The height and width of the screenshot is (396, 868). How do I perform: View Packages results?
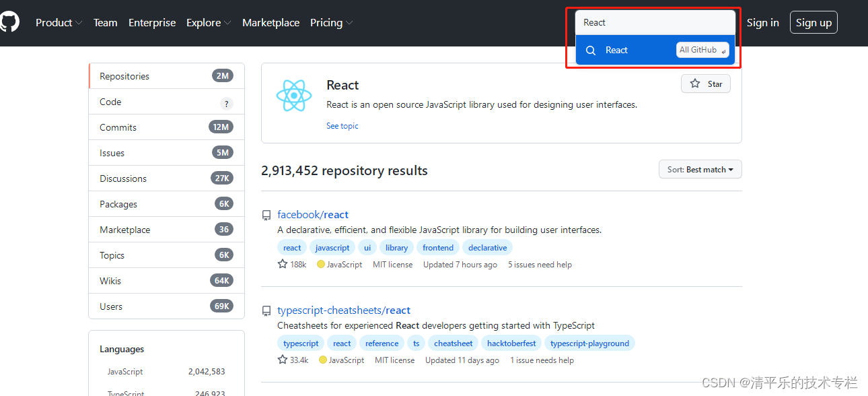166,204
